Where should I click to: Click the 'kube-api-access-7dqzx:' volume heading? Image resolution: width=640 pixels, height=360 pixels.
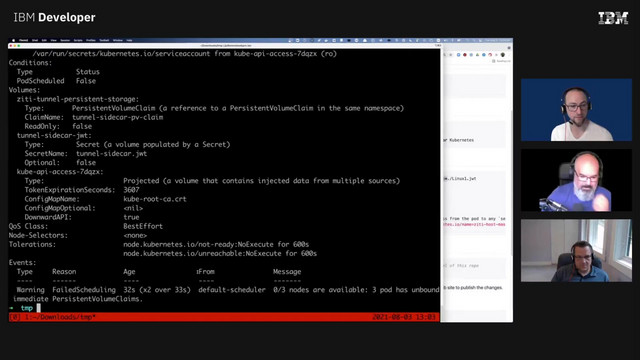[60, 172]
